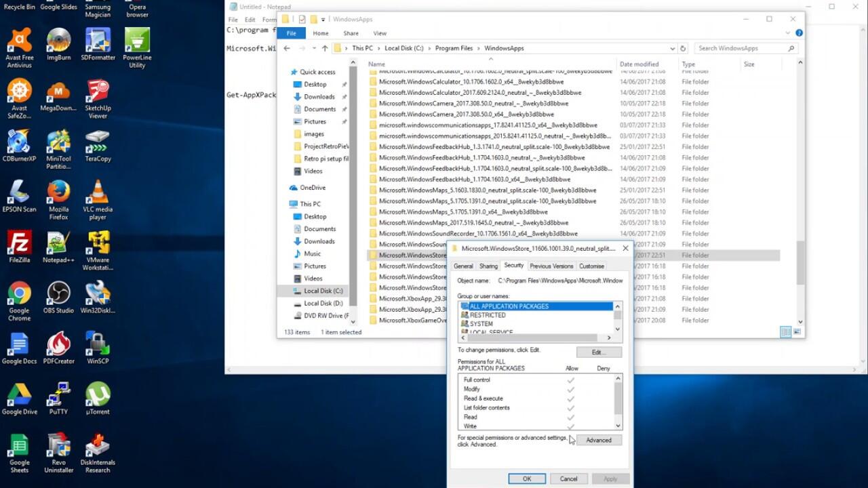Open PowerLine Utility desktop icon

(x=137, y=48)
